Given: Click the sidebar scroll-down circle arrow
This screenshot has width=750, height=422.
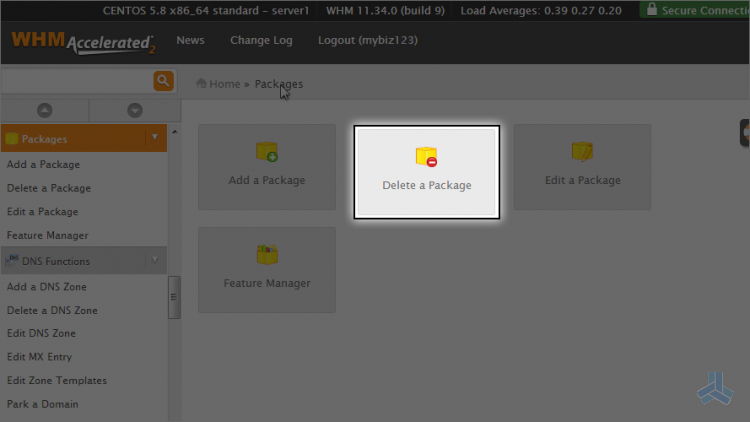Looking at the screenshot, I should pos(135,111).
